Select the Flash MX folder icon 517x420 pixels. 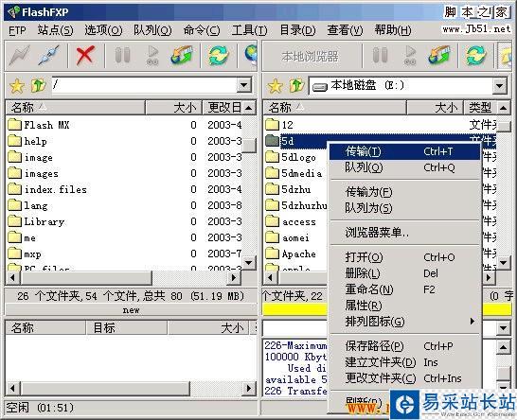(14, 125)
